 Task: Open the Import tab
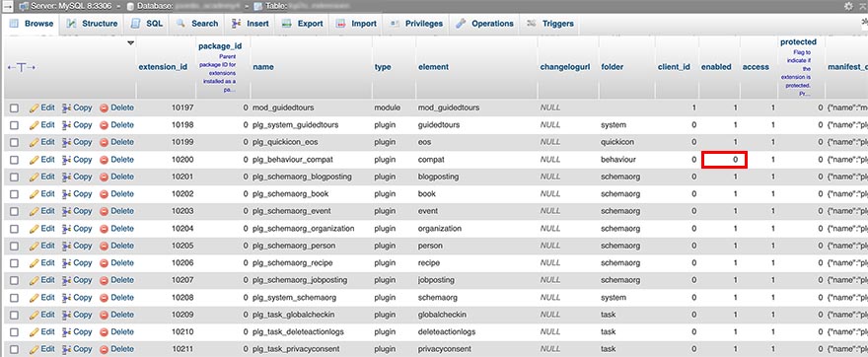tap(356, 24)
